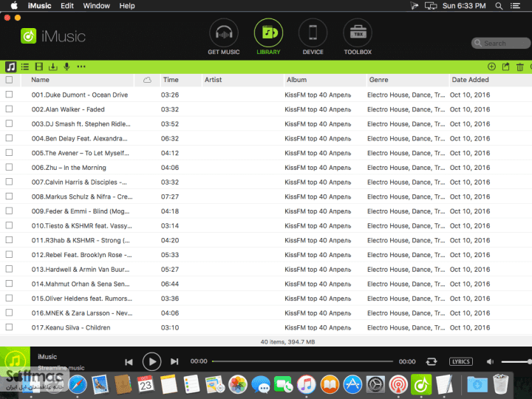Open the GET MUSIC section
Image resolution: width=532 pixels, height=399 pixels.
[x=224, y=37]
